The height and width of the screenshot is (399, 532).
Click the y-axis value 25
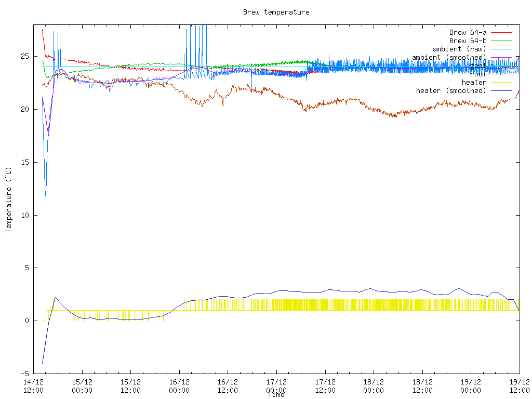pyautogui.click(x=25, y=56)
